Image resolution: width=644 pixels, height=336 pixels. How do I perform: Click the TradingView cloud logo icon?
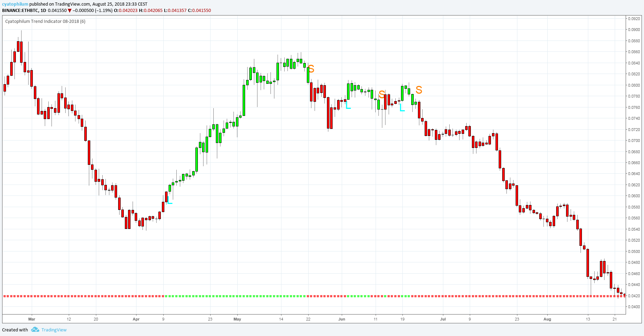coord(35,330)
